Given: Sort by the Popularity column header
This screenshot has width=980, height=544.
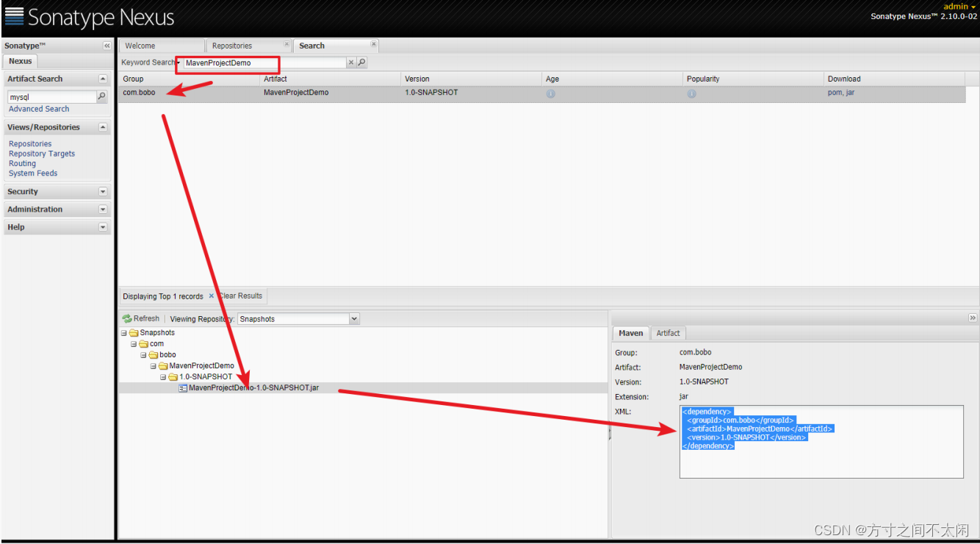Looking at the screenshot, I should click(754, 79).
